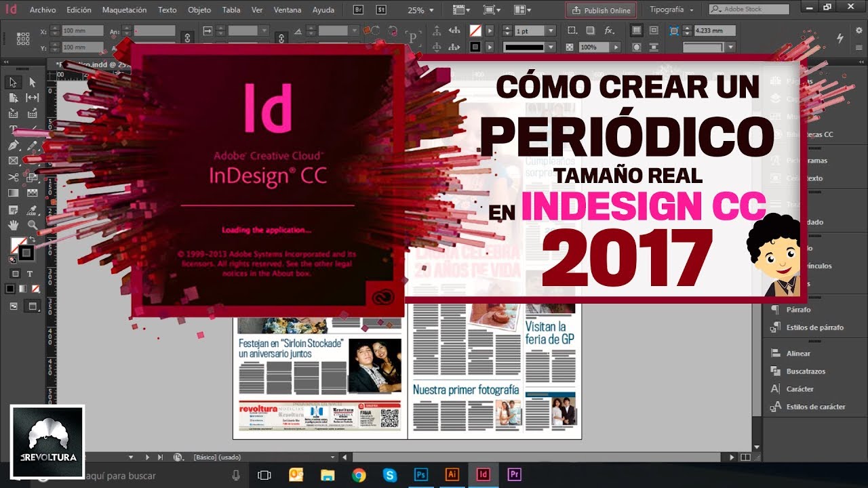Open the Ventana menu
The width and height of the screenshot is (868, 488).
click(288, 10)
